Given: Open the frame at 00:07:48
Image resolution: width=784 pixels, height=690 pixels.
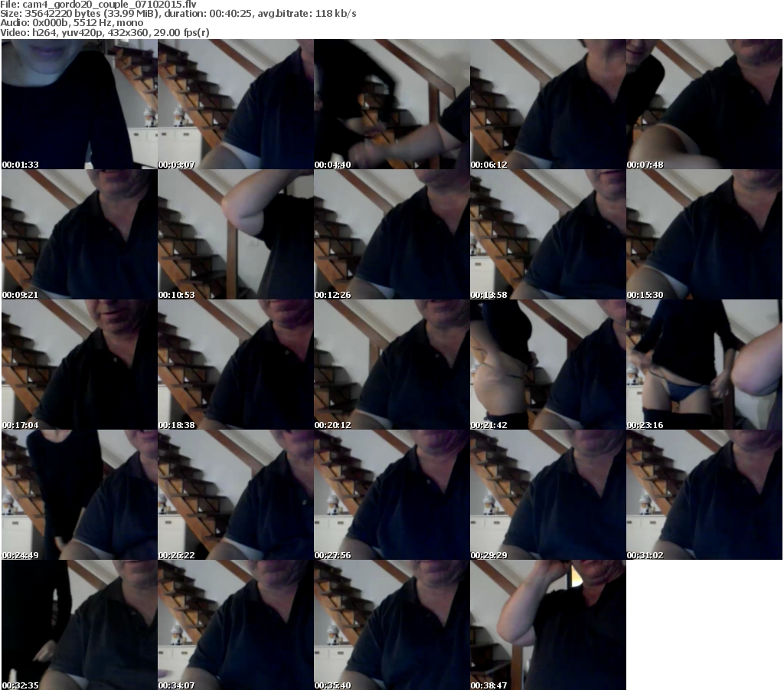Looking at the screenshot, I should pos(704,104).
